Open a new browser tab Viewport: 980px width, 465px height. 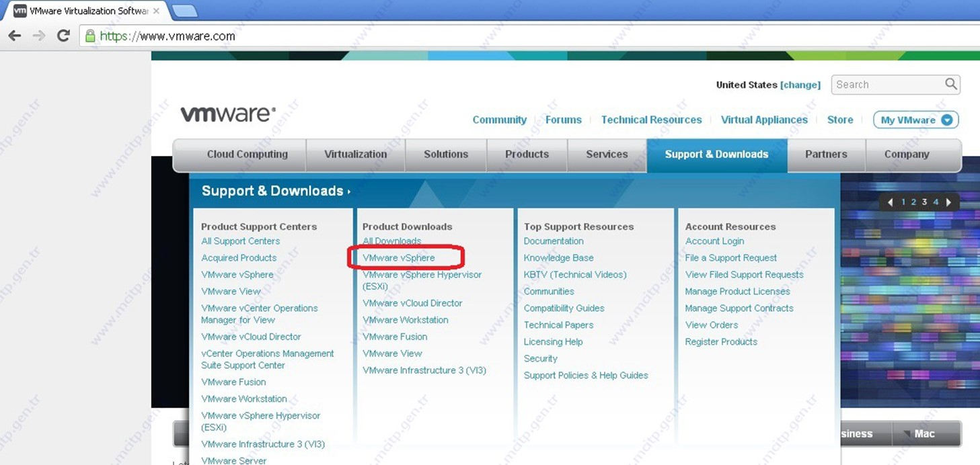pos(184,11)
